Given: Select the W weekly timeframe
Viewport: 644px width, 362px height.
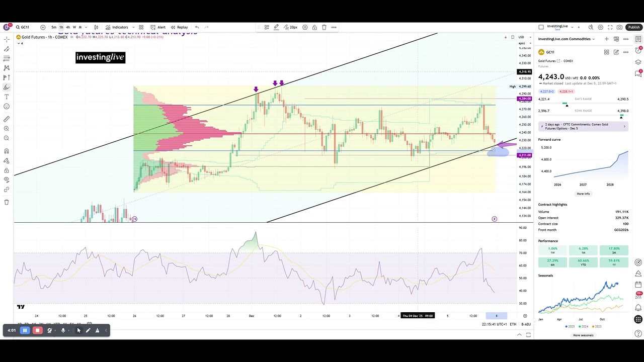Looking at the screenshot, I should pos(74,27).
